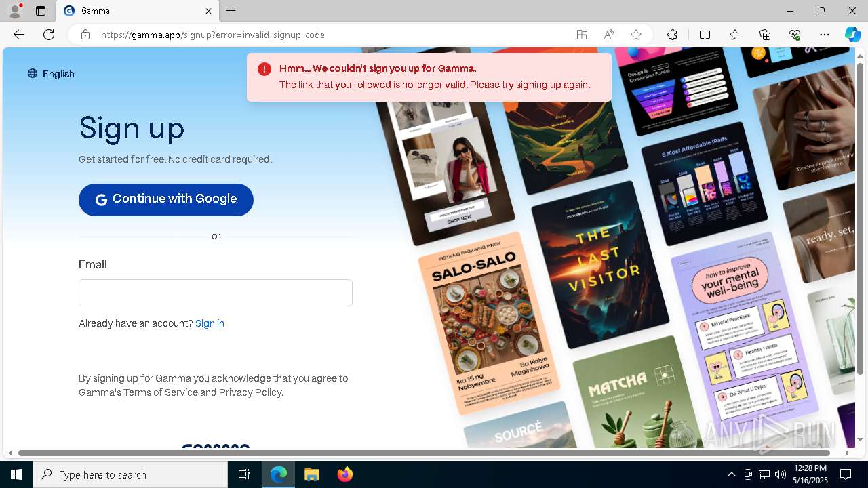
Task: Refresh the Gamma signup page
Action: pyautogui.click(x=49, y=35)
